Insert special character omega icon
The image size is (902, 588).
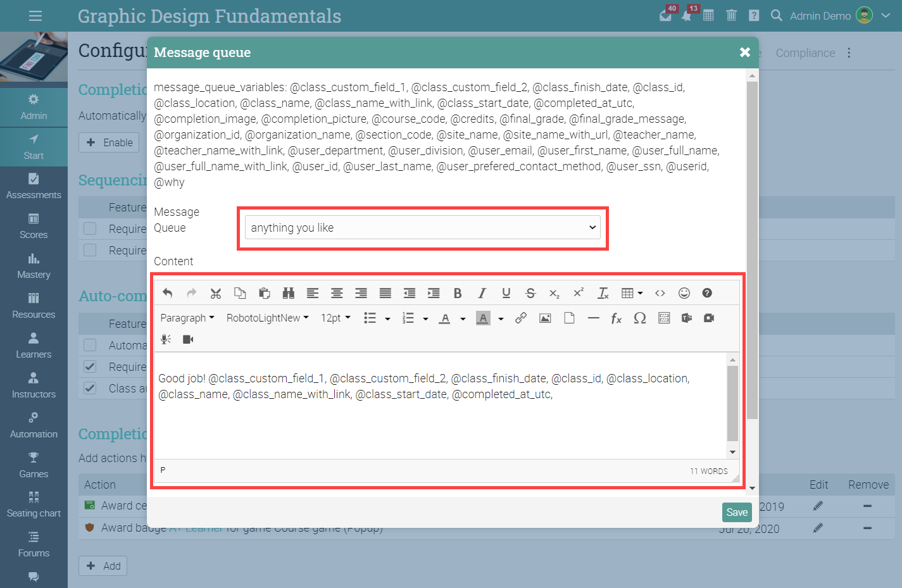pyautogui.click(x=640, y=318)
